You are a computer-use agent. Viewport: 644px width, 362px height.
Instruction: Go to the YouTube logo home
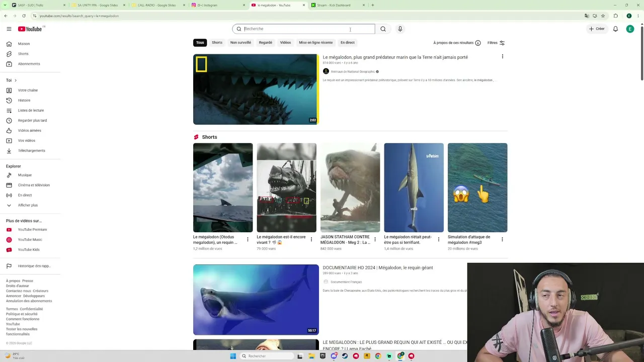(31, 29)
